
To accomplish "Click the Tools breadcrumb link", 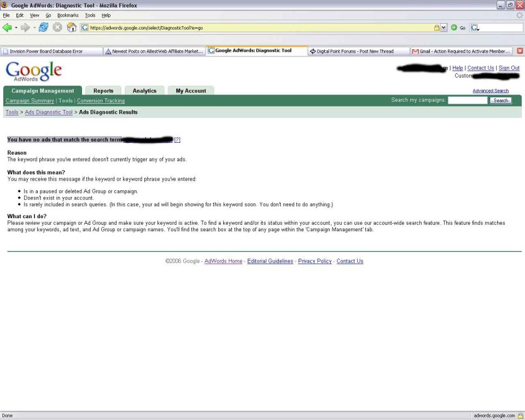I will click(x=12, y=112).
